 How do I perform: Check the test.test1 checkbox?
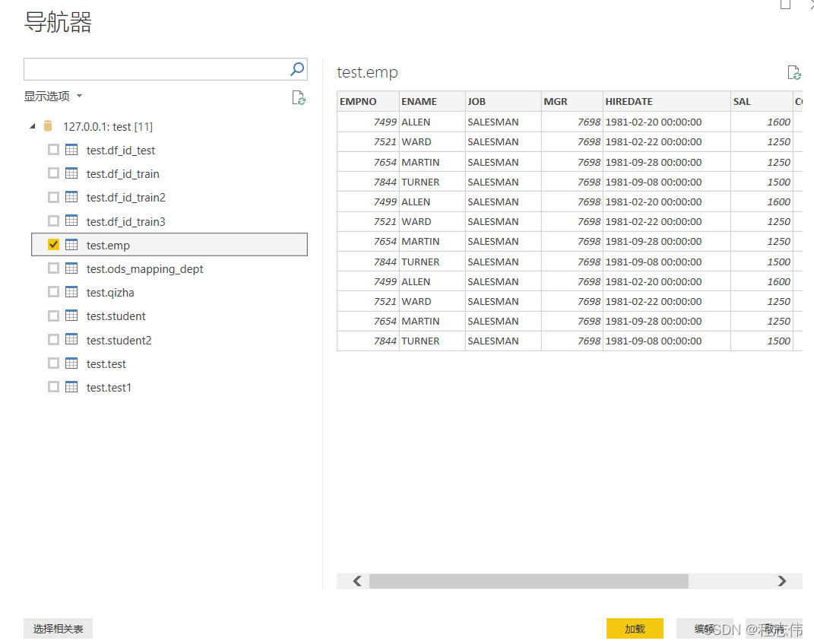click(53, 387)
